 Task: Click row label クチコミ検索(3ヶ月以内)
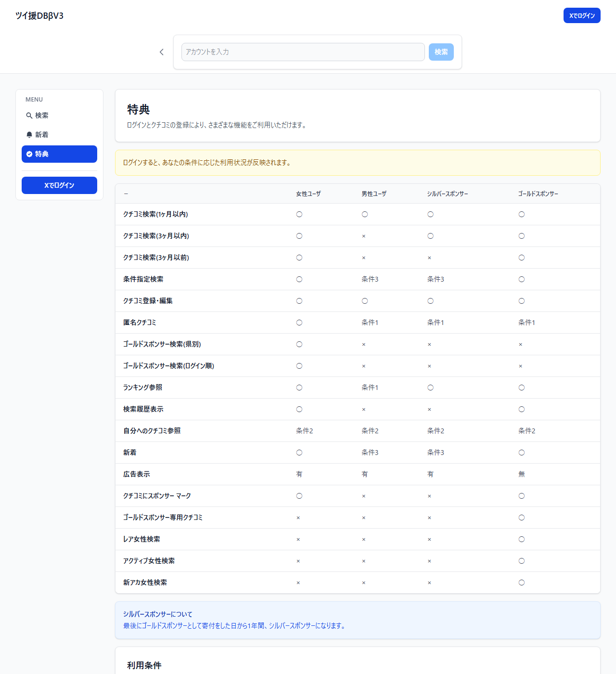point(156,236)
